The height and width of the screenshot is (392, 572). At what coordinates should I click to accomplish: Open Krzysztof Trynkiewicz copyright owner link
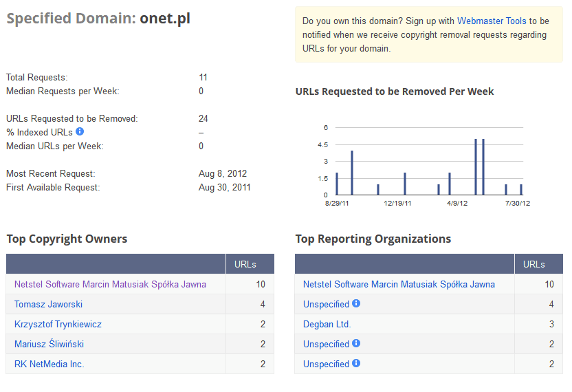click(58, 324)
